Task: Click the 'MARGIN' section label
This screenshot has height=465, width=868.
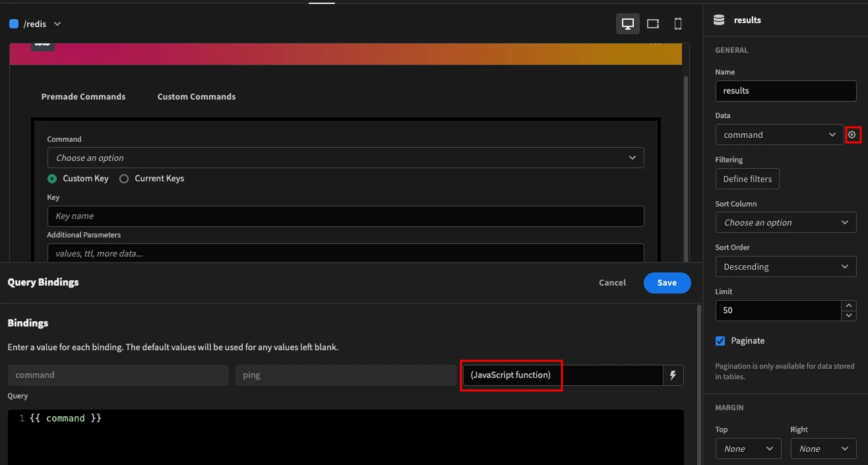Action: [x=729, y=408]
